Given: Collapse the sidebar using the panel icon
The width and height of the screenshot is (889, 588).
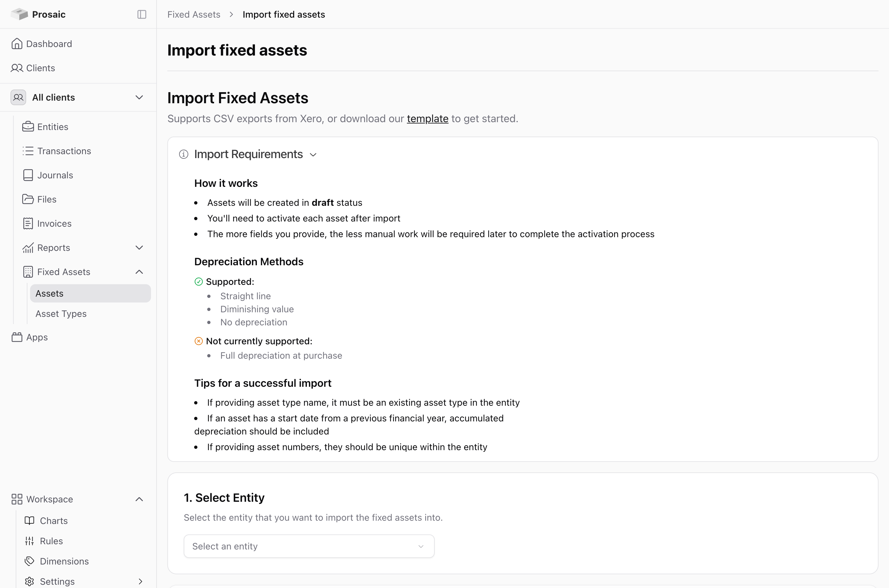Looking at the screenshot, I should pyautogui.click(x=142, y=14).
